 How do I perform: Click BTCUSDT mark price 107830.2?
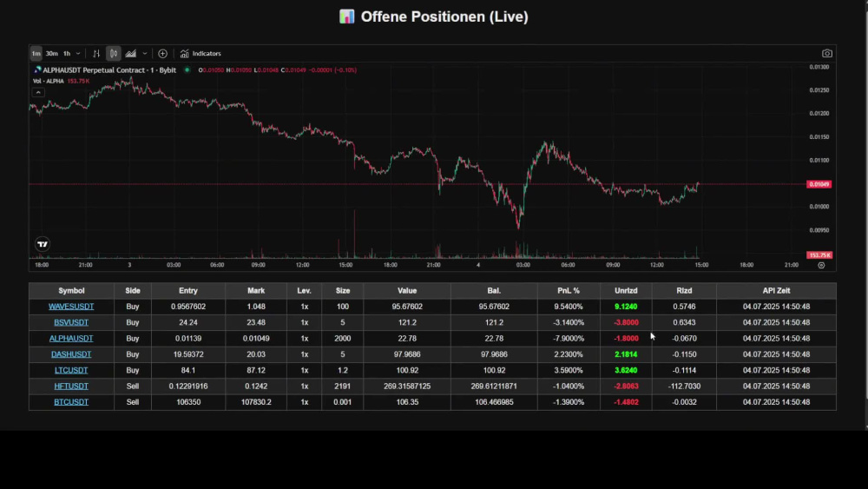coord(256,403)
